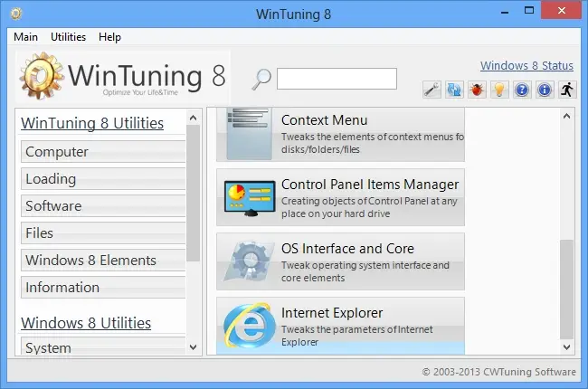Select the System category
Viewport: 588px width, 389px height.
coord(103,346)
